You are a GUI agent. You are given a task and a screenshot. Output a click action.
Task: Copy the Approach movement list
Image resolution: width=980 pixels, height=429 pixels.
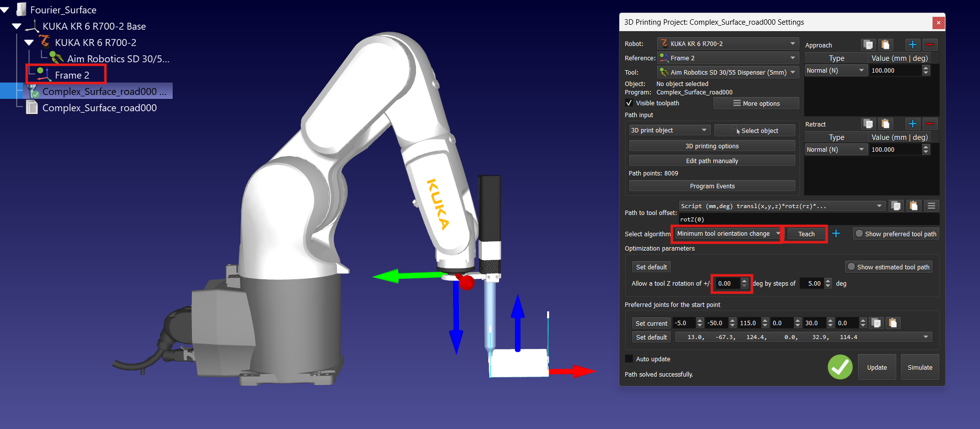click(x=868, y=44)
